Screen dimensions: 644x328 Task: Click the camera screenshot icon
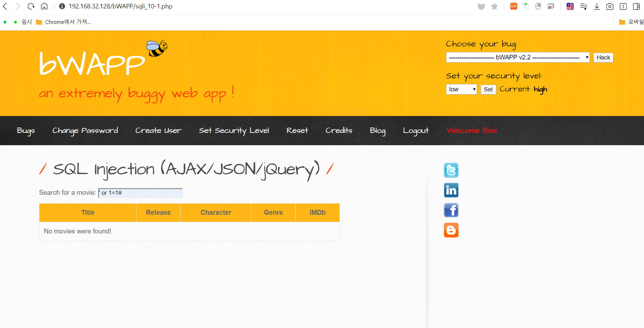coord(610,6)
